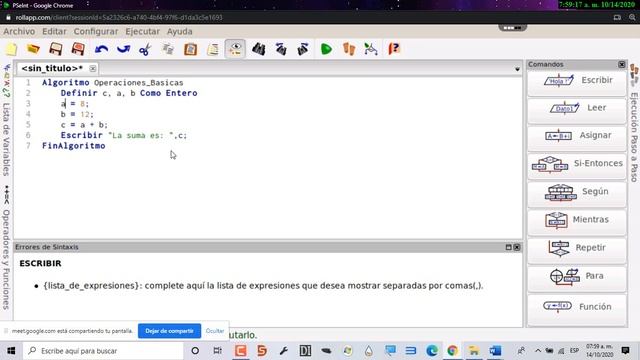
Task: Paste from clipboard icon
Action: pyautogui.click(x=190, y=49)
